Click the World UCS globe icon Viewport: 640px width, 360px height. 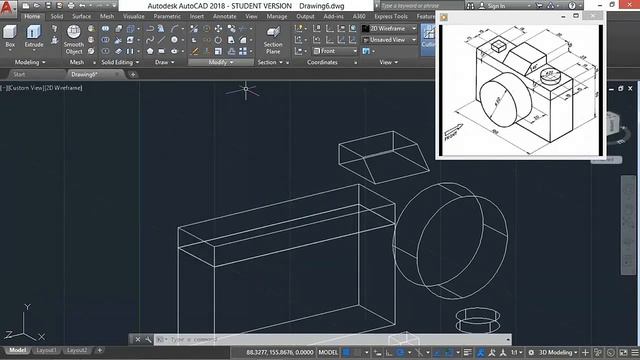pos(353,29)
